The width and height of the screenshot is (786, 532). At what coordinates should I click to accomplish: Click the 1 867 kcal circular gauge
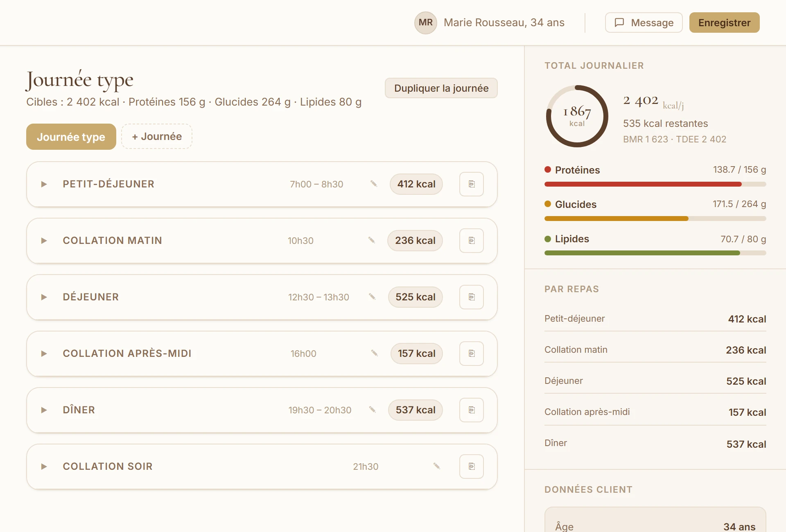click(577, 116)
